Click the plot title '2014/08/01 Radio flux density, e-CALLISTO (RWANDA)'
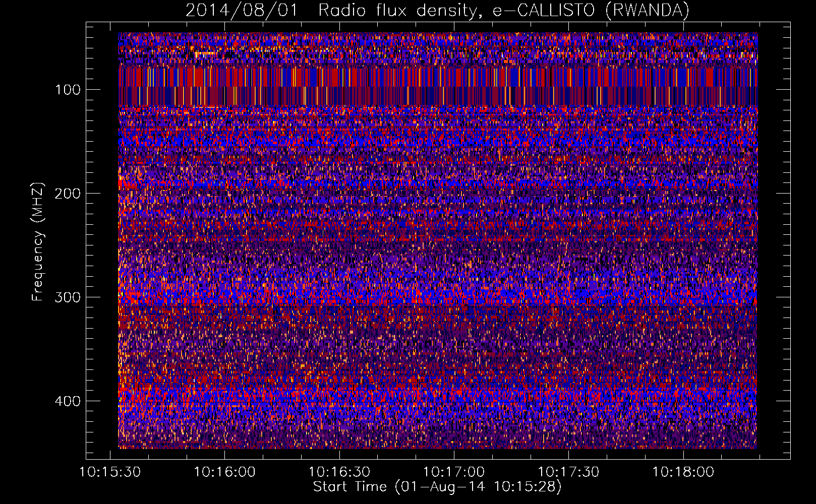816x504 pixels. (437, 10)
